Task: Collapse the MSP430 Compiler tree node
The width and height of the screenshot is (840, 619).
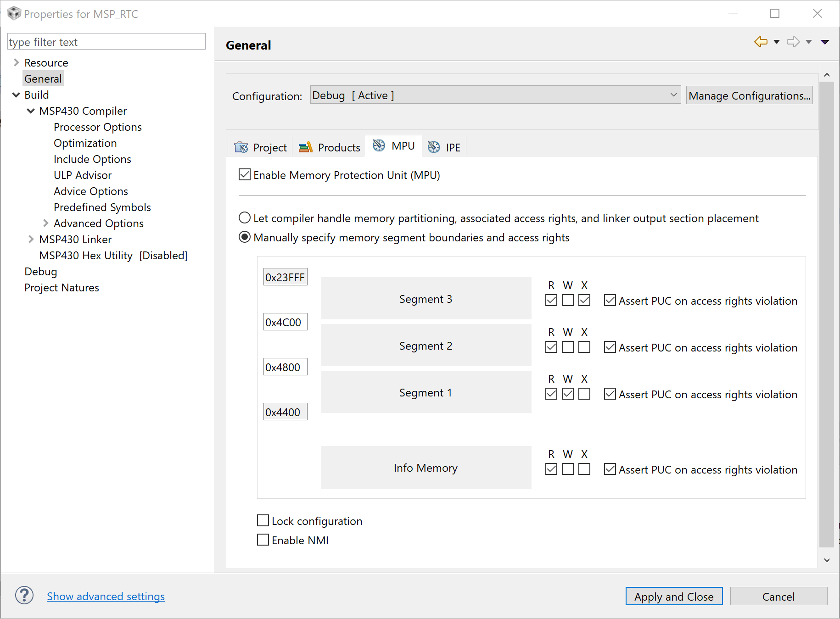Action: 31,111
